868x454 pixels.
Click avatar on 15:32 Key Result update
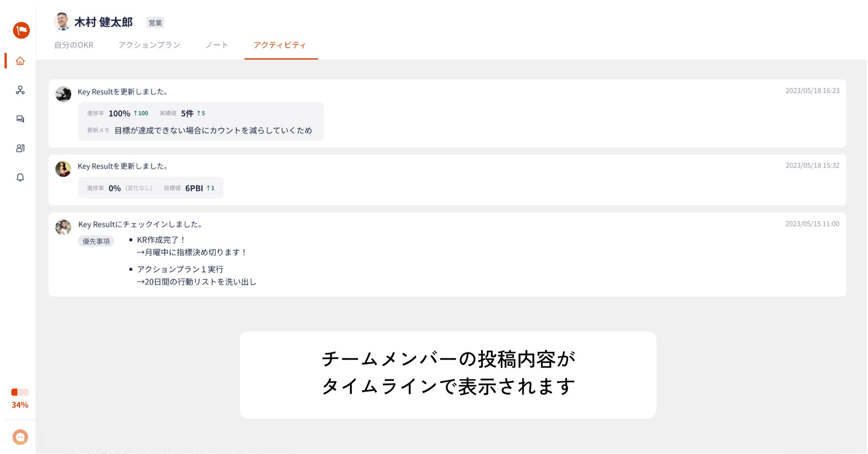click(x=63, y=169)
